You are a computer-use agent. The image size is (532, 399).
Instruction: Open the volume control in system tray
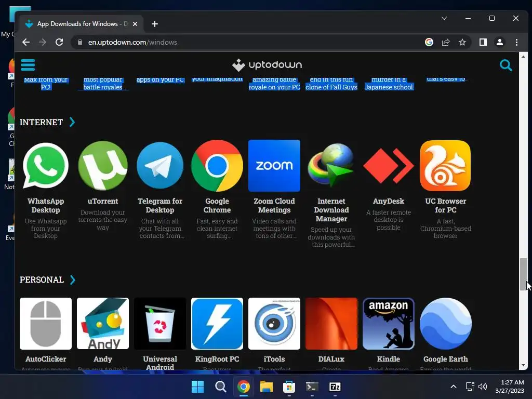pos(483,387)
